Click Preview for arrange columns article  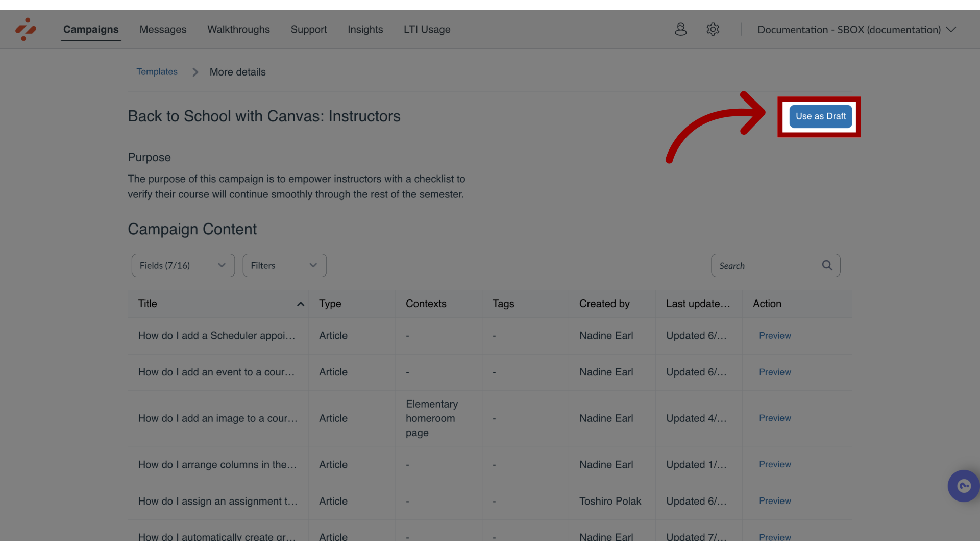click(775, 464)
